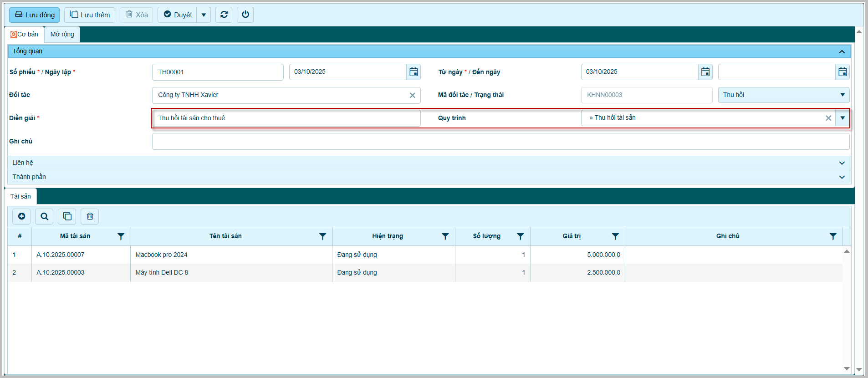Clear the Đối tác field value

coord(412,95)
